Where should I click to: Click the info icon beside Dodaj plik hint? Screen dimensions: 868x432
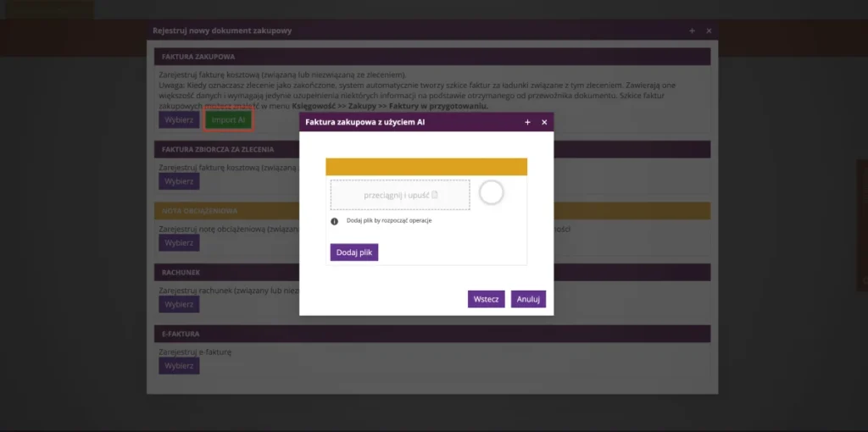(334, 221)
